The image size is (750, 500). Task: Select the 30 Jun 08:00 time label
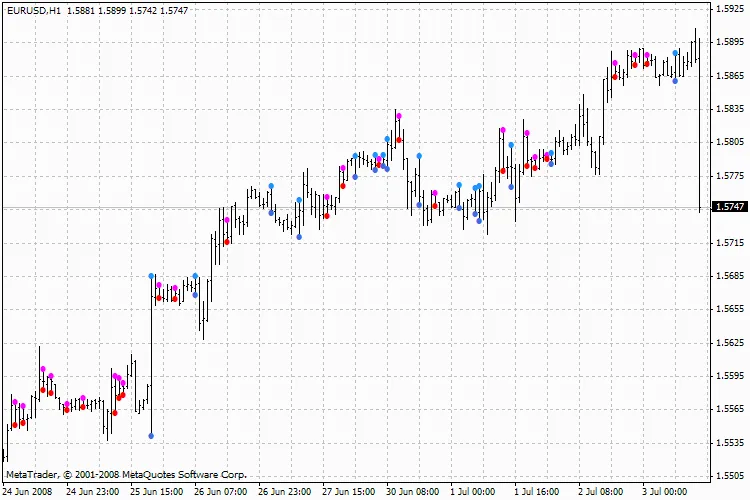point(411,492)
